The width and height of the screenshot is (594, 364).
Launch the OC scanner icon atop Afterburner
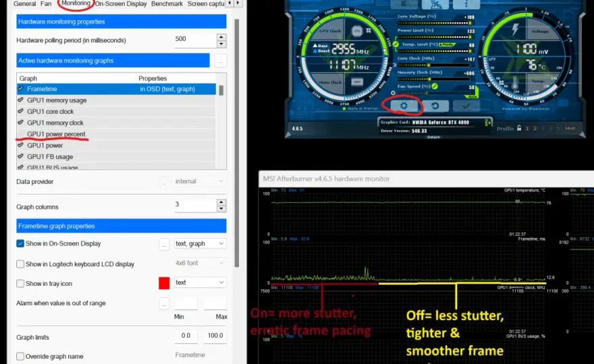tap(435, 4)
